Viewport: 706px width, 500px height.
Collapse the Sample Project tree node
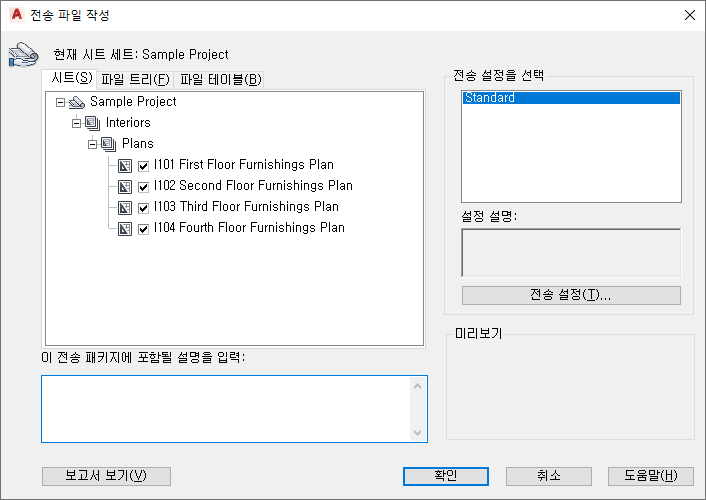(61, 102)
